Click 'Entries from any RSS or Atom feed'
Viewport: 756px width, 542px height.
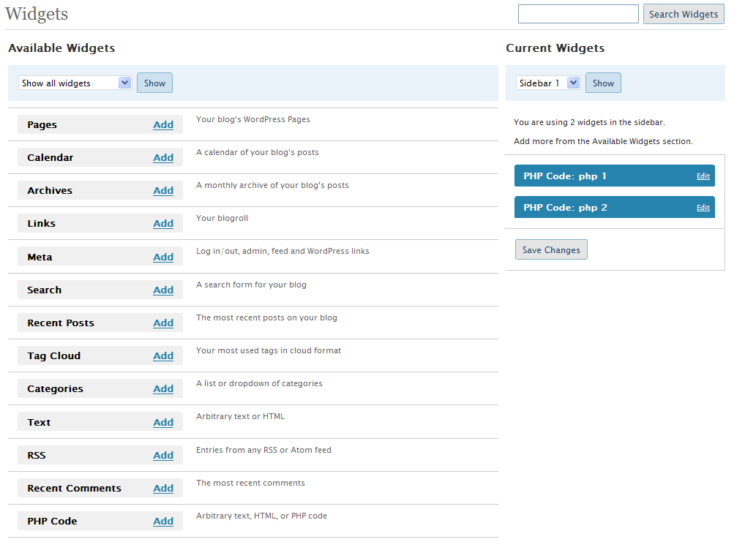coord(263,450)
